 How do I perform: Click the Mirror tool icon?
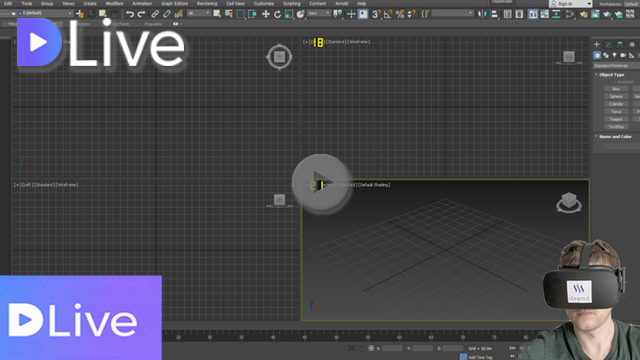tap(482, 14)
